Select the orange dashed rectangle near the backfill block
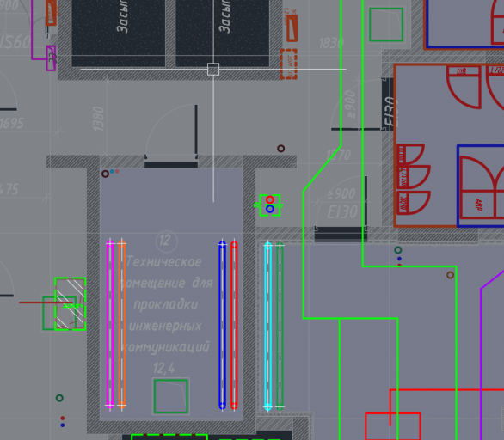Image resolution: width=504 pixels, height=440 pixels. click(288, 64)
